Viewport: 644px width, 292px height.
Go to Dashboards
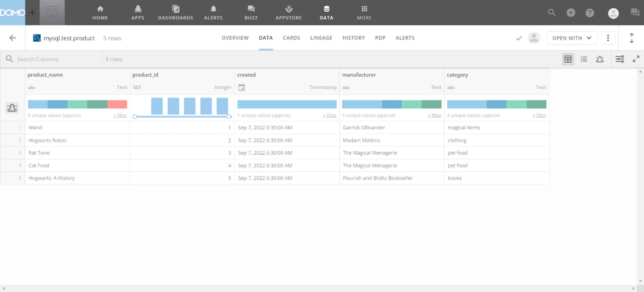pos(176,13)
